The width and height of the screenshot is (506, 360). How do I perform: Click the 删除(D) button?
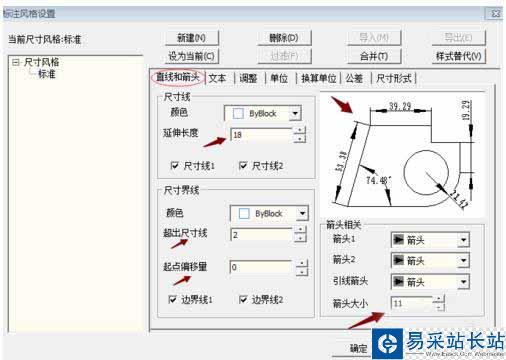click(284, 38)
